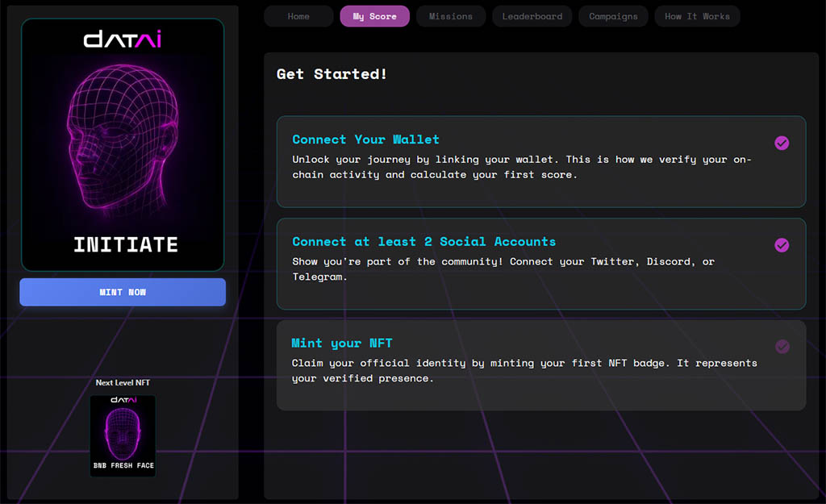Click the Connect Your Wallet completed checkmark

[x=782, y=143]
